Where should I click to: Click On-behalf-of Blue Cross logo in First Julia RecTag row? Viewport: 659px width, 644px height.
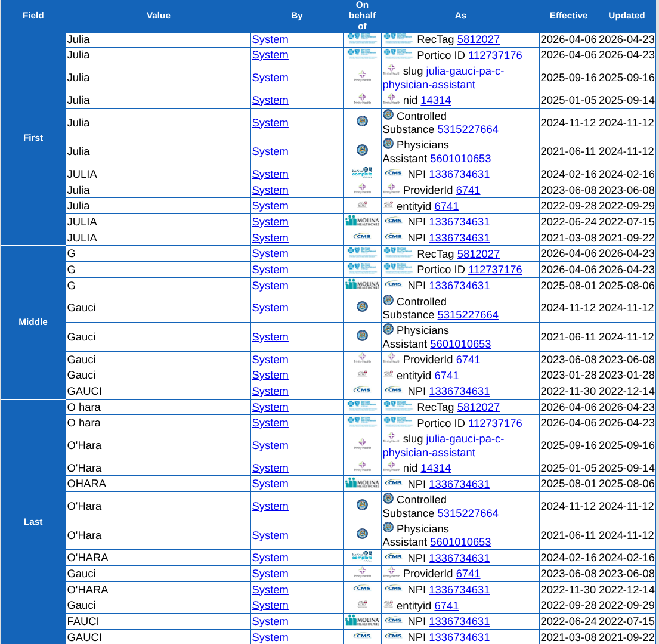pos(362,38)
